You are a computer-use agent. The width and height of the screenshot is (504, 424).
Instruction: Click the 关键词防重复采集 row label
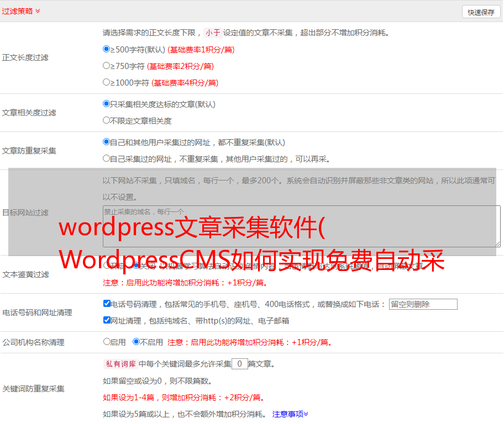33,389
